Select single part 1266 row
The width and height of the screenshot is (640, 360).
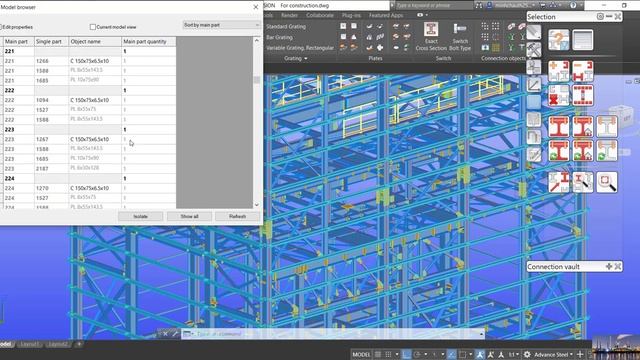tap(90, 61)
